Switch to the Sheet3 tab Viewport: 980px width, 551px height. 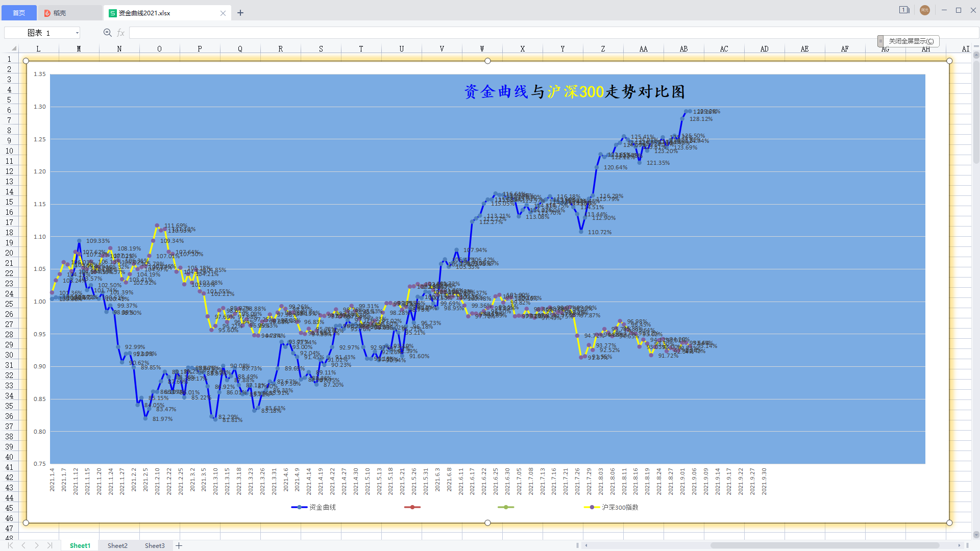[155, 545]
